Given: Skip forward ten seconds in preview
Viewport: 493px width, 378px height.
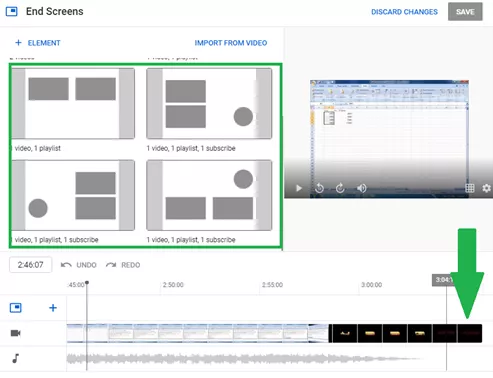Looking at the screenshot, I should (x=340, y=188).
